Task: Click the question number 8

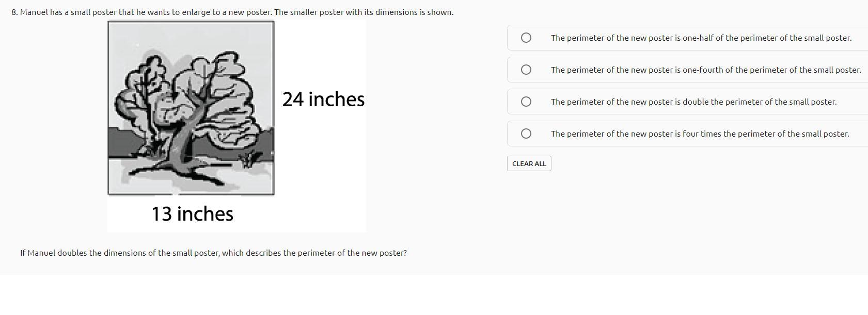Action: pyautogui.click(x=14, y=12)
